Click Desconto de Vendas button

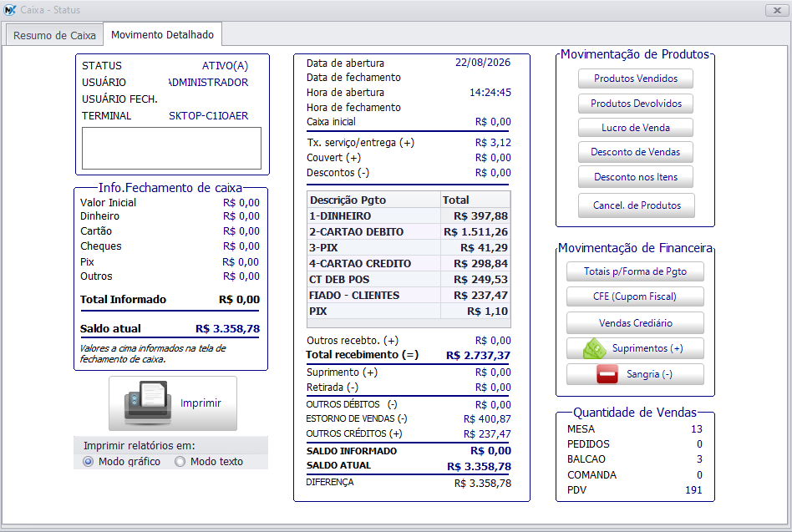tap(636, 152)
